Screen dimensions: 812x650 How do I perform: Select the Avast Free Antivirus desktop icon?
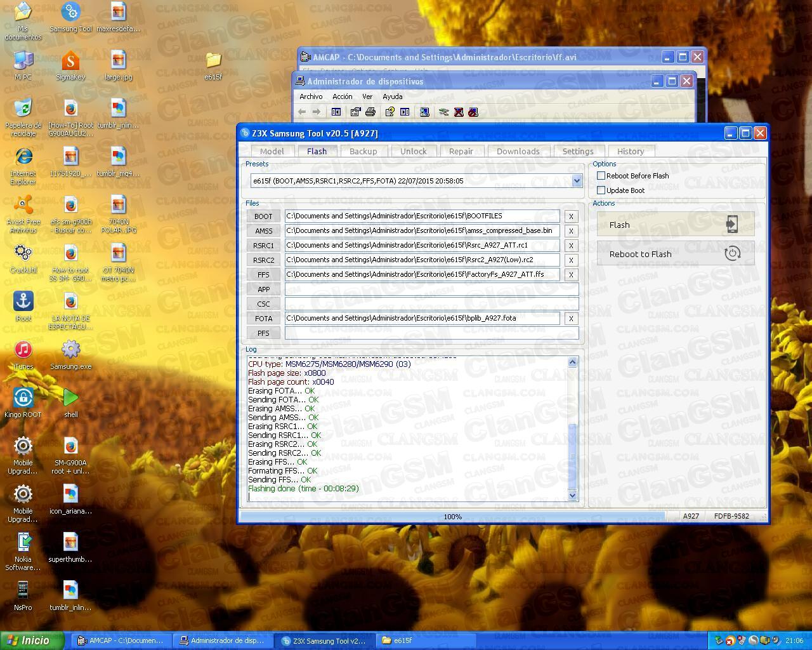tap(23, 214)
